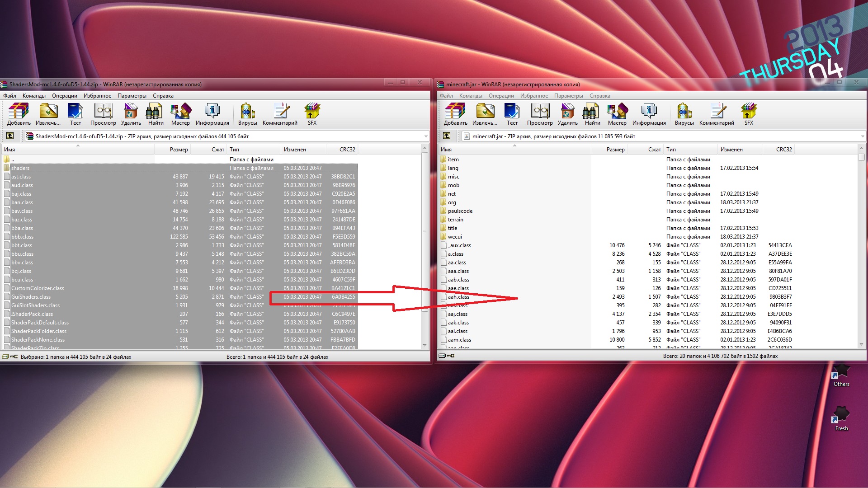Expand address dropdown in minecraft.jar window
Screen dimensions: 868x488
pyautogui.click(x=862, y=136)
